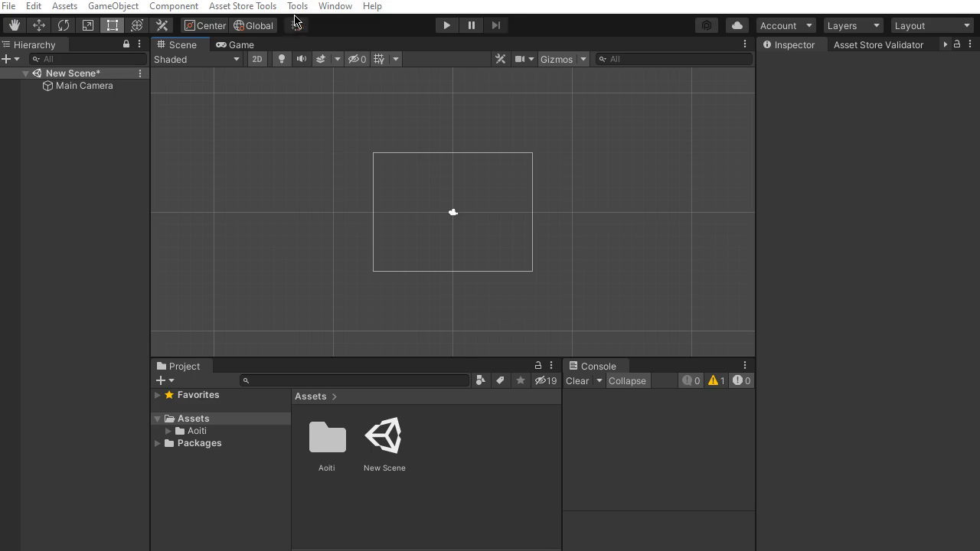The image size is (980, 551).
Task: Open the Layers dropdown
Action: coord(853,25)
